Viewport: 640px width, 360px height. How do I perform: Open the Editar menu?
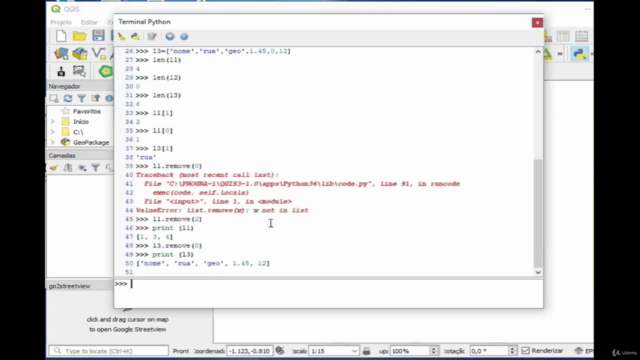tap(89, 22)
